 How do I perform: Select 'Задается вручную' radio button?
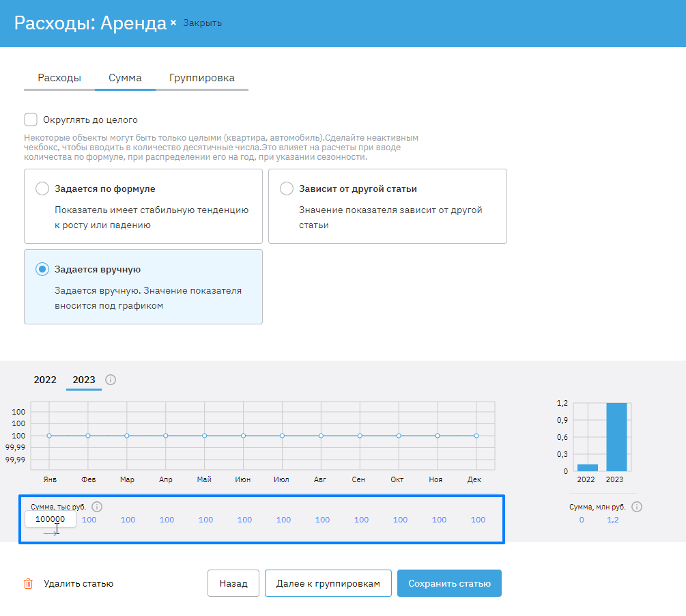42,269
